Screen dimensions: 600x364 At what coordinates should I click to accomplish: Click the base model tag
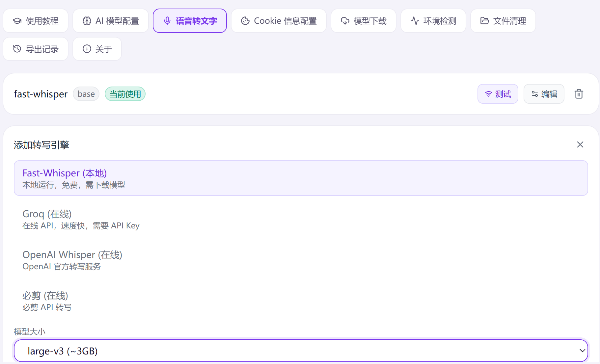tap(86, 94)
